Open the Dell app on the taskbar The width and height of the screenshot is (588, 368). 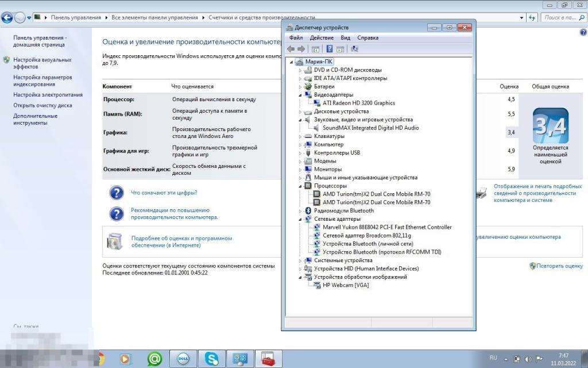(183, 359)
